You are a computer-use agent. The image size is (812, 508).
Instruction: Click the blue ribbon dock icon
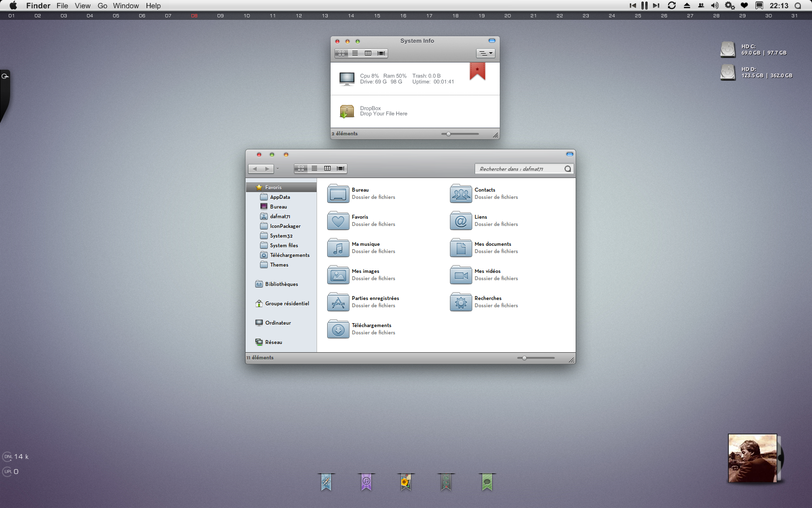tap(326, 482)
